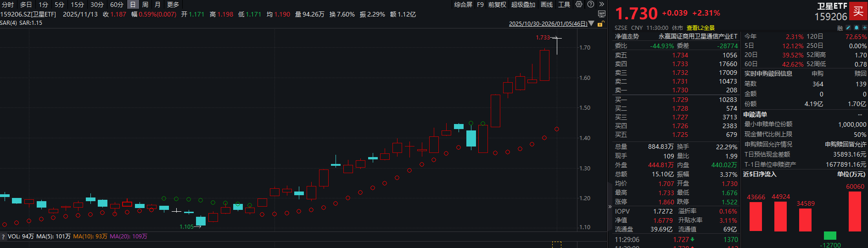Set a price alert with bell icon
The image size is (868, 248).
(x=857, y=28)
